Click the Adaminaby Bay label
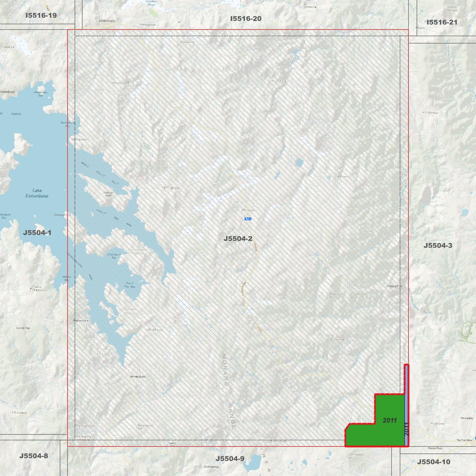Viewport: 476px width, 476px height. (x=41, y=94)
